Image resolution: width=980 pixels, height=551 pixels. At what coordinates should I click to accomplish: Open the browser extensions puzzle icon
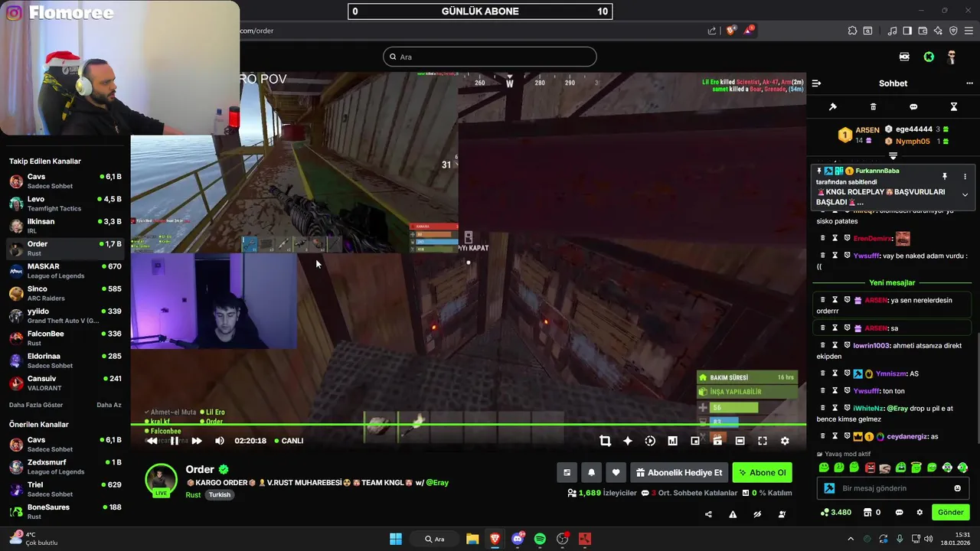(x=852, y=31)
